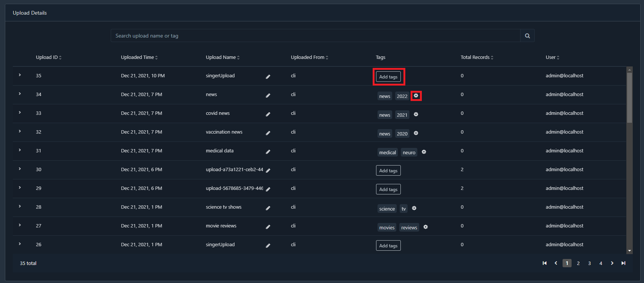Go to next page of uploads

[x=612, y=263]
